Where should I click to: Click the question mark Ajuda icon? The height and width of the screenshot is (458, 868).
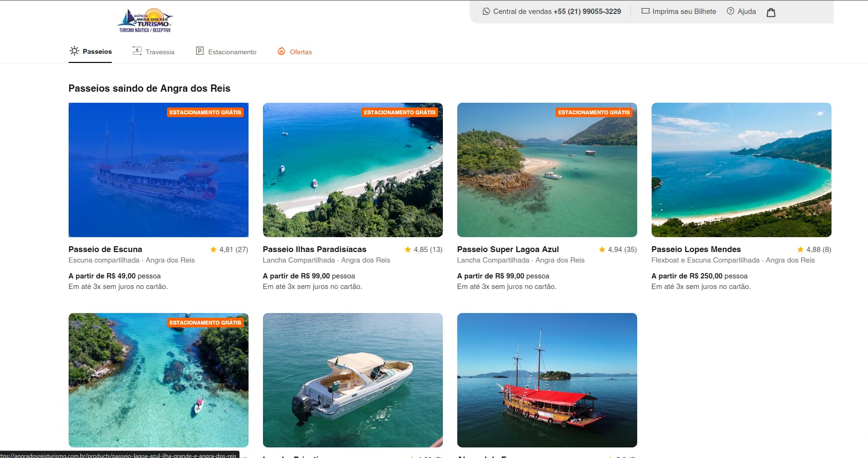pyautogui.click(x=730, y=11)
